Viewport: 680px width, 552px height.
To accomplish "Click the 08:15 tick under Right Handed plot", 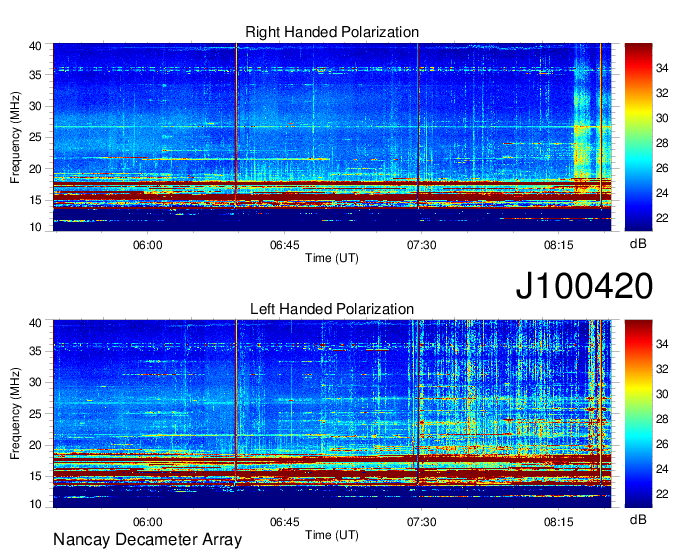I will click(559, 245).
